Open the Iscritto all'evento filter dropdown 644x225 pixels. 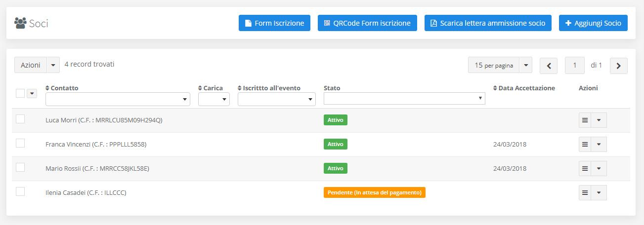click(277, 99)
